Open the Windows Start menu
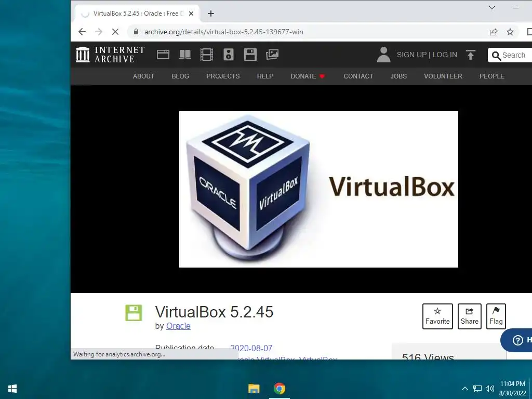 click(12, 389)
